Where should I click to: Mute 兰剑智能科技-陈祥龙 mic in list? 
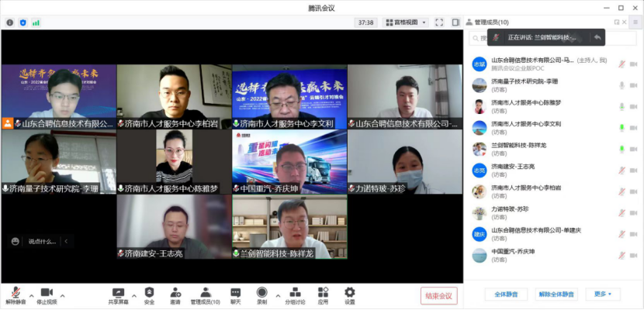(x=621, y=150)
